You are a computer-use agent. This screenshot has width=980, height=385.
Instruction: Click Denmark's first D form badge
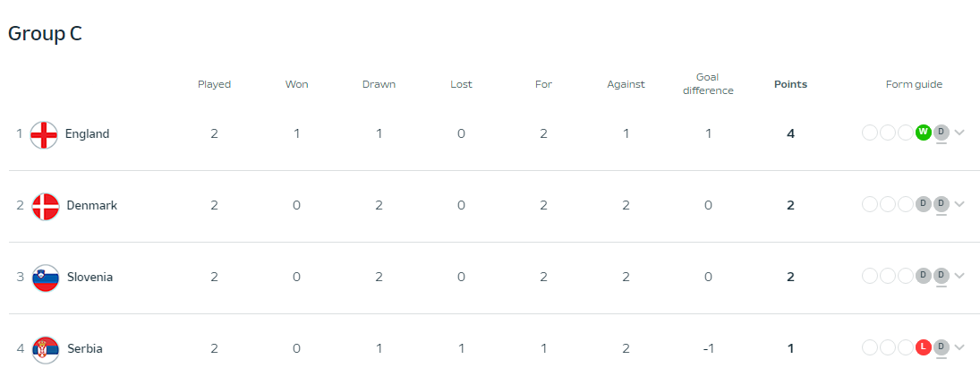click(x=924, y=204)
